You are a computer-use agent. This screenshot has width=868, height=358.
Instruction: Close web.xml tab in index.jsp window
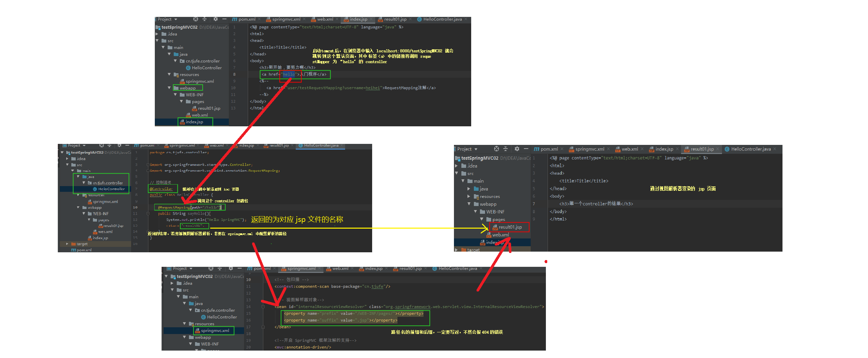pos(338,19)
